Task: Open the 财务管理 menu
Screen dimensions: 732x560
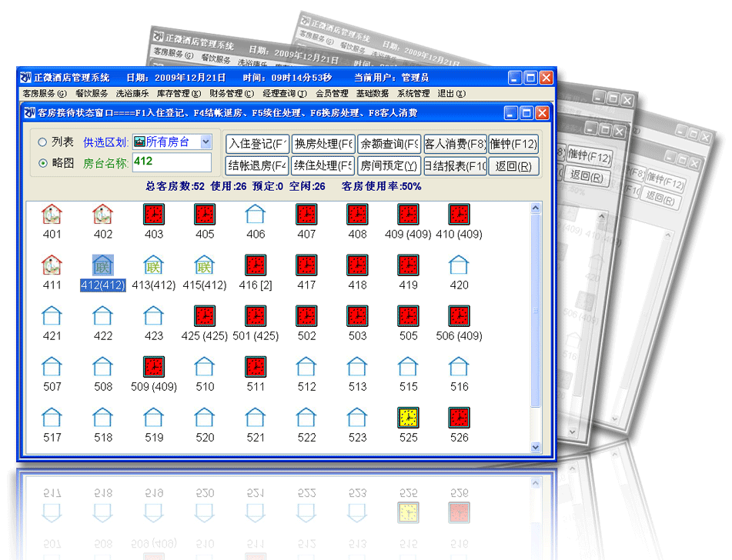Action: 231,94
